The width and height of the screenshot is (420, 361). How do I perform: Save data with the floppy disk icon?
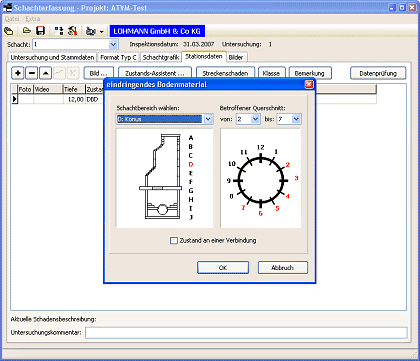tap(40, 31)
